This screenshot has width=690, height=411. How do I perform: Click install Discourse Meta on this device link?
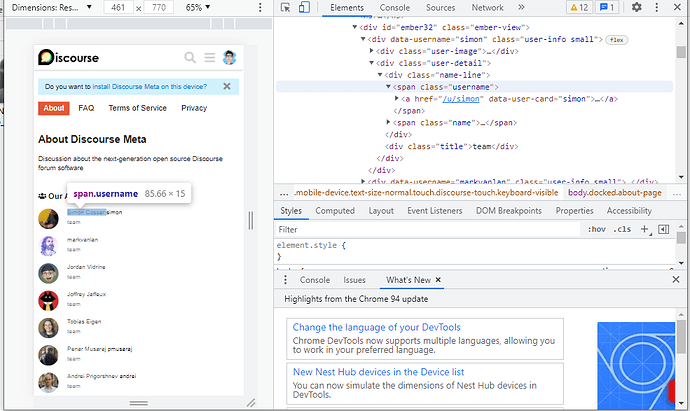click(x=149, y=87)
